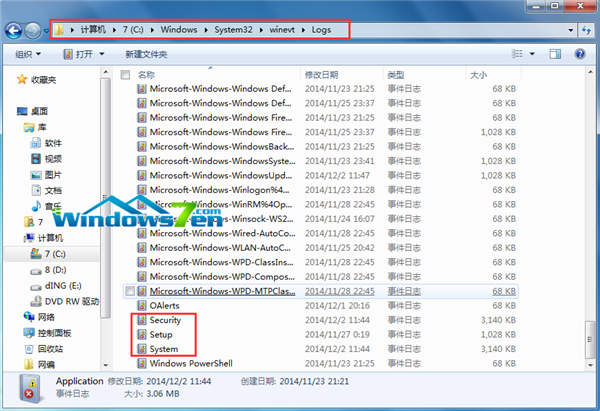Select Microsoft-Windows-WLAN-AutoC... file
This screenshot has width=600, height=411.
[220, 248]
